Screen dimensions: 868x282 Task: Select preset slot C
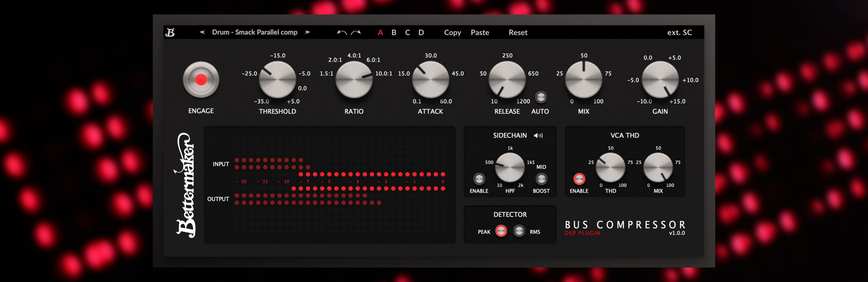pos(408,32)
